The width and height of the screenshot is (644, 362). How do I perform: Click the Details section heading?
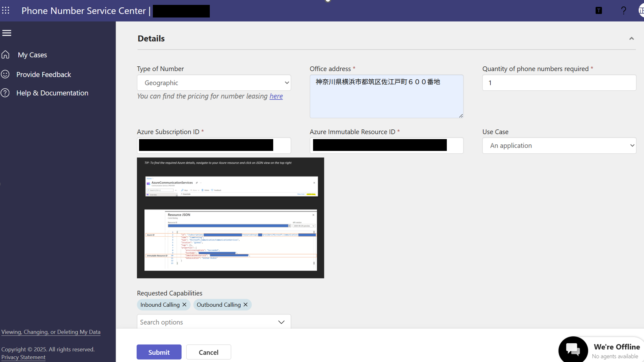pos(151,39)
